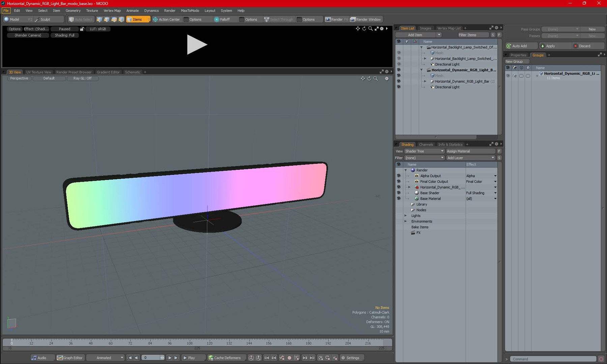The width and height of the screenshot is (607, 364).
Task: Maximize the Shading panel with the expand icon
Action: click(x=491, y=144)
